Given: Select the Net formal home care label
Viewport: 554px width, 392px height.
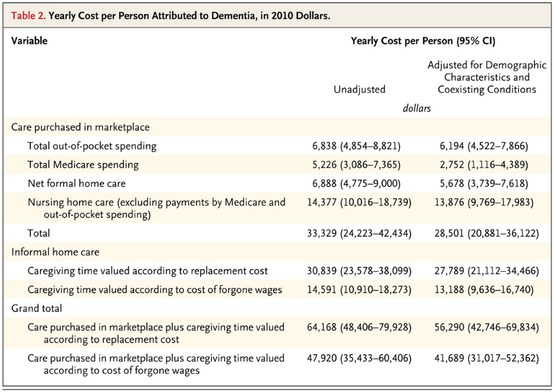Looking at the screenshot, I should tap(77, 183).
